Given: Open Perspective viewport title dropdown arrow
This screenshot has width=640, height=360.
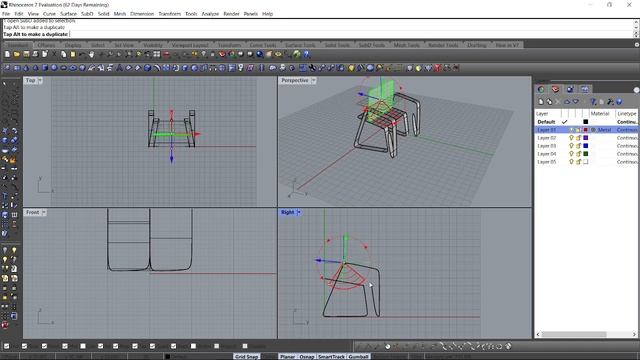Looking at the screenshot, I should pos(313,80).
